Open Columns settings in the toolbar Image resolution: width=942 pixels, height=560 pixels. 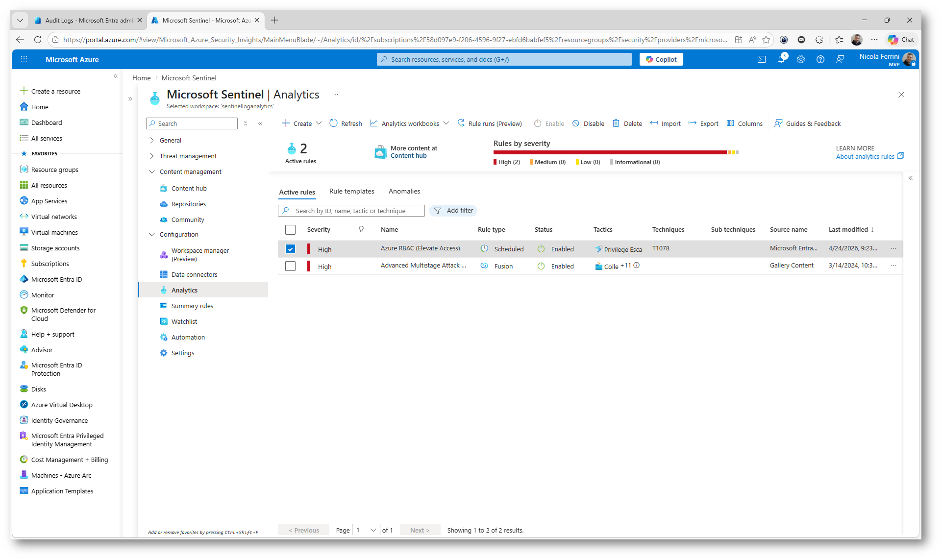click(744, 123)
